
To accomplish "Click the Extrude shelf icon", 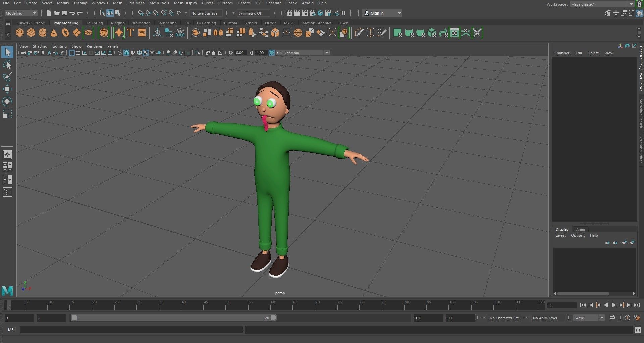I will click(x=252, y=32).
